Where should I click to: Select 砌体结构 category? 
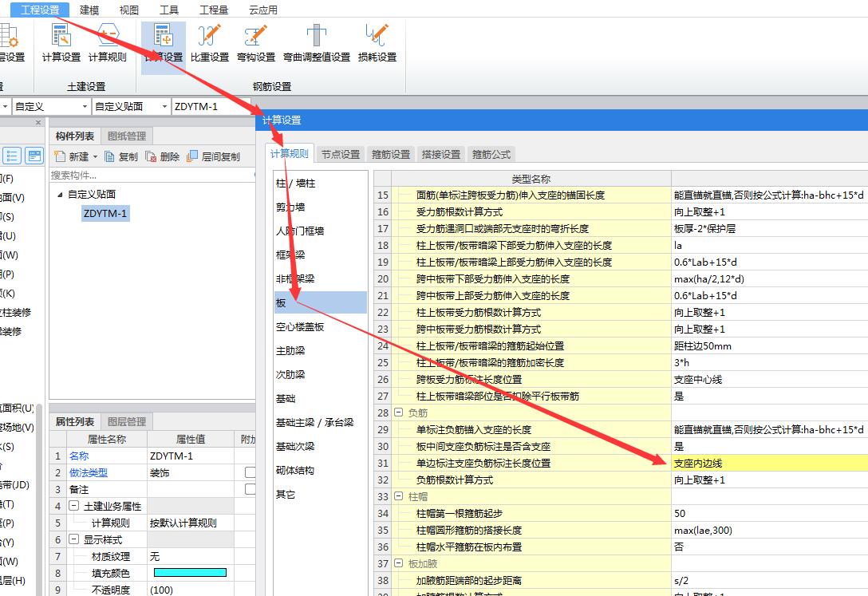pos(295,471)
